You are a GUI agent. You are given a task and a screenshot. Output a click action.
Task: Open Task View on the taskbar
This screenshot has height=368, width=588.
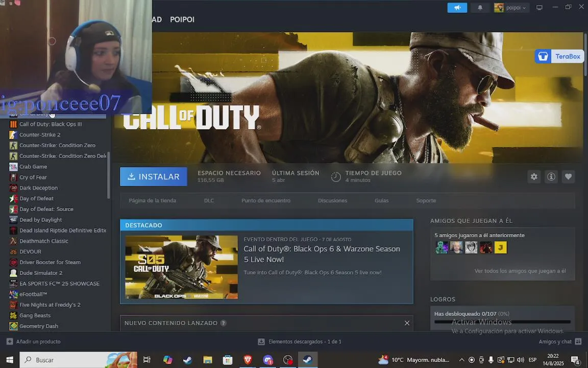(x=147, y=360)
